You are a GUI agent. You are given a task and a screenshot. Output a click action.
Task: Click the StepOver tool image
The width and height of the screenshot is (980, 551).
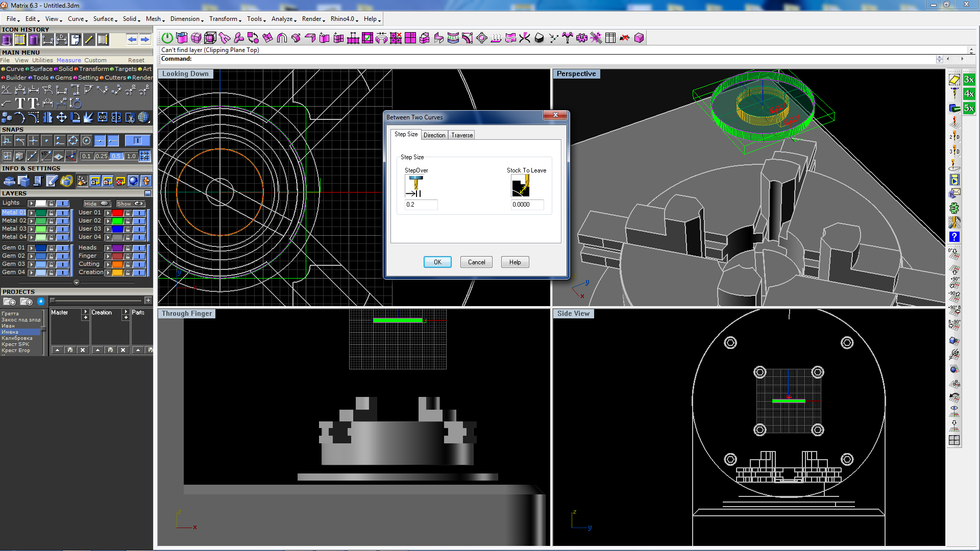(415, 187)
